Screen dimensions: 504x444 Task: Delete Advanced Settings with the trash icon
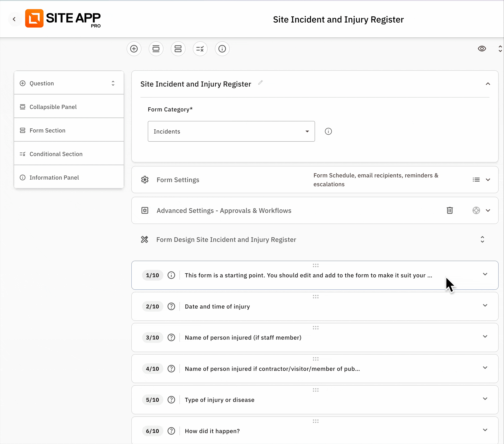(x=450, y=210)
